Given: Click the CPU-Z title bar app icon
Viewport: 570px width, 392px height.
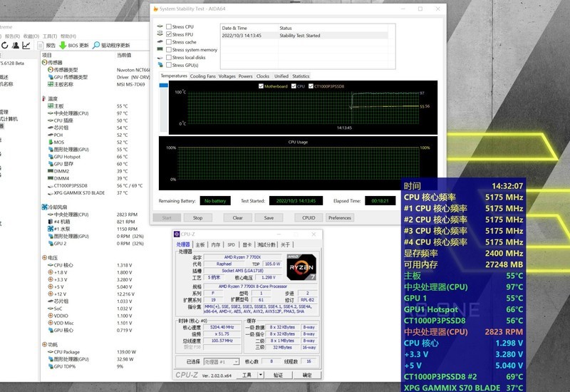Looking at the screenshot, I should point(177,234).
